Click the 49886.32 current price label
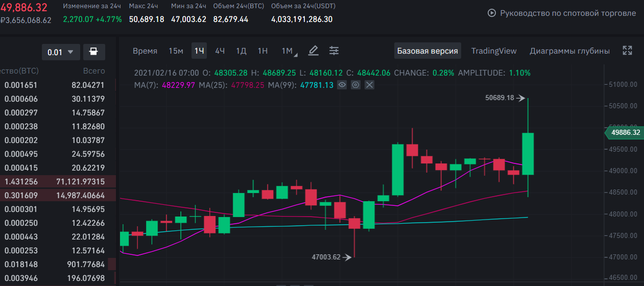Screen dimensions: 644x286 [x=623, y=133]
